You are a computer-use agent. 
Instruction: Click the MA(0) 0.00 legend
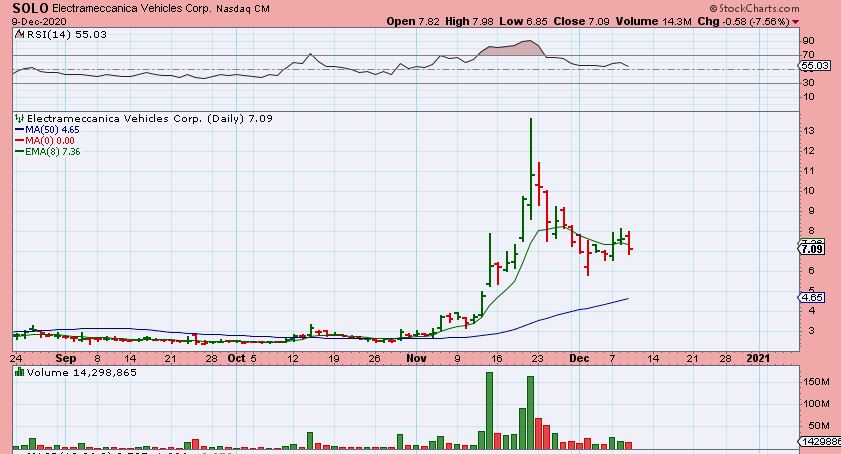[45, 141]
